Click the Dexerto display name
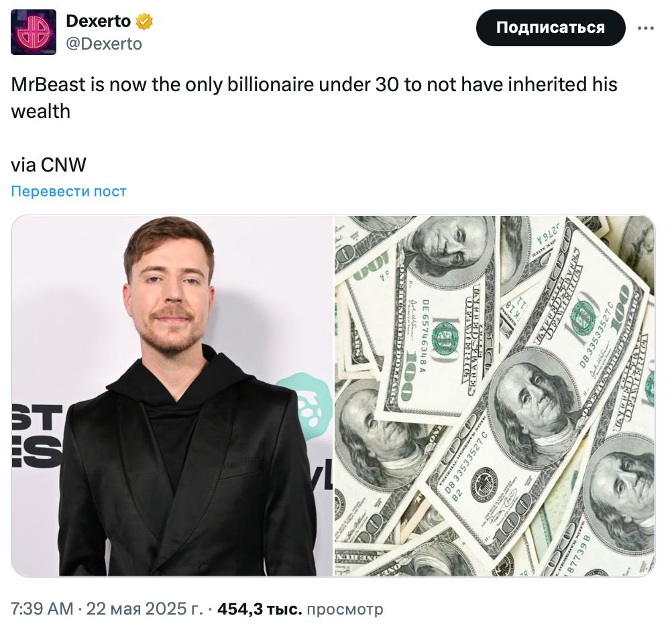This screenshot has height=630, width=672. tap(99, 21)
